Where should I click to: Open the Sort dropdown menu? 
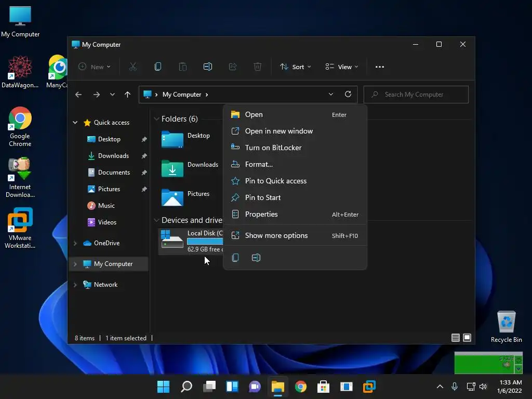pyautogui.click(x=295, y=67)
